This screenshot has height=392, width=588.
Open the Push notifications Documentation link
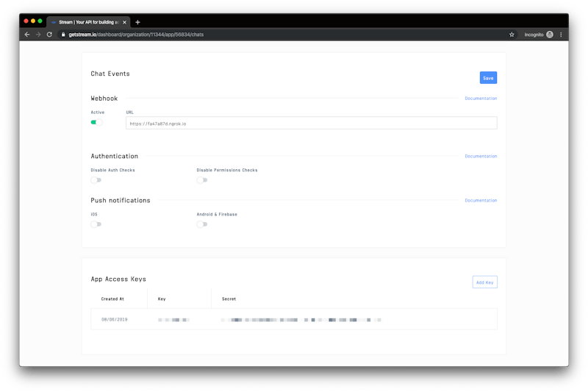click(x=481, y=201)
